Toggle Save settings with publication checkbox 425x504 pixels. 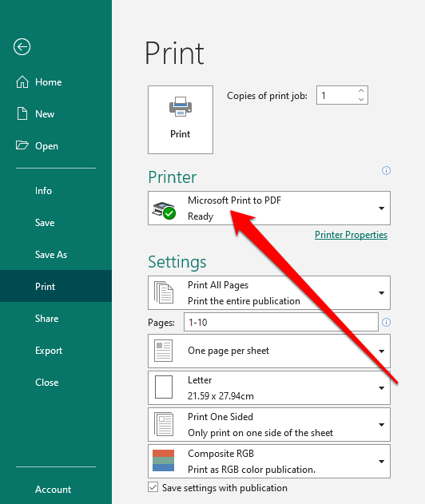[x=153, y=487]
